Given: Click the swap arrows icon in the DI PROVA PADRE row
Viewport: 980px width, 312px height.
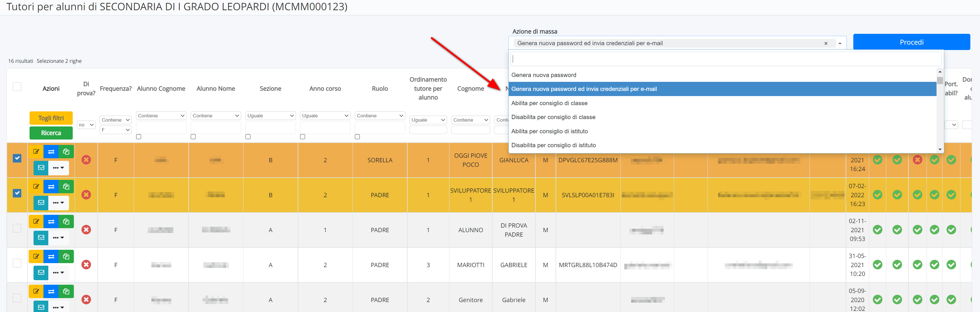Looking at the screenshot, I should point(51,221).
